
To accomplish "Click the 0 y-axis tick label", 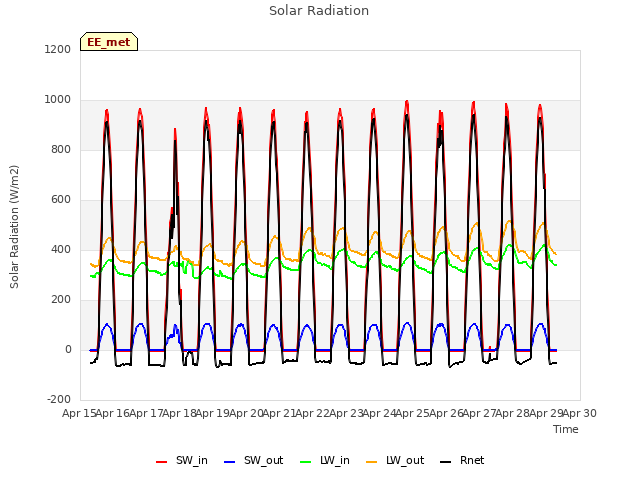I will tap(68, 350).
